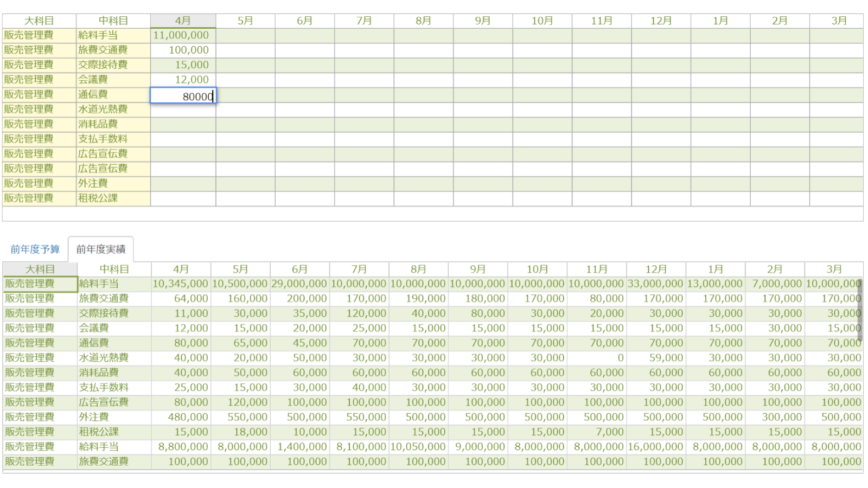Select empty 5月 cell for 給料手当 in upper grid
This screenshot has width=868, height=488.
pos(245,35)
